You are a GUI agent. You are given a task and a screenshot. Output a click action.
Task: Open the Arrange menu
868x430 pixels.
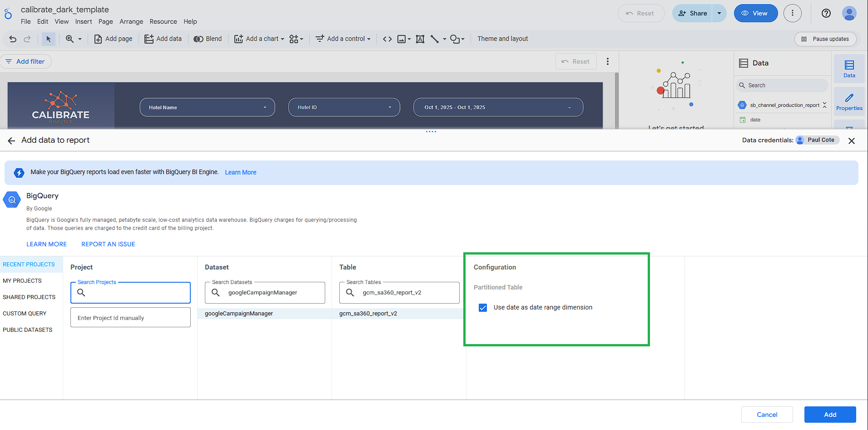pos(131,21)
